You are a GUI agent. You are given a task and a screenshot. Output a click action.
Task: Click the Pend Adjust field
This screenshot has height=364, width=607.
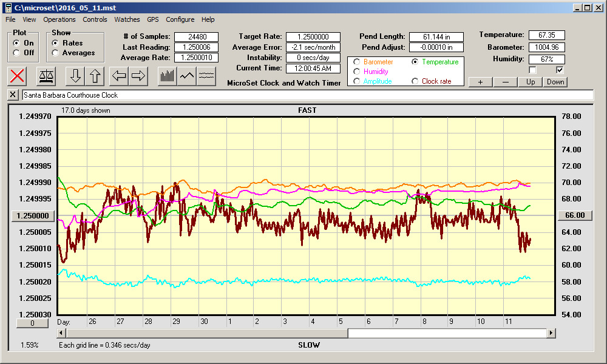pyautogui.click(x=436, y=47)
